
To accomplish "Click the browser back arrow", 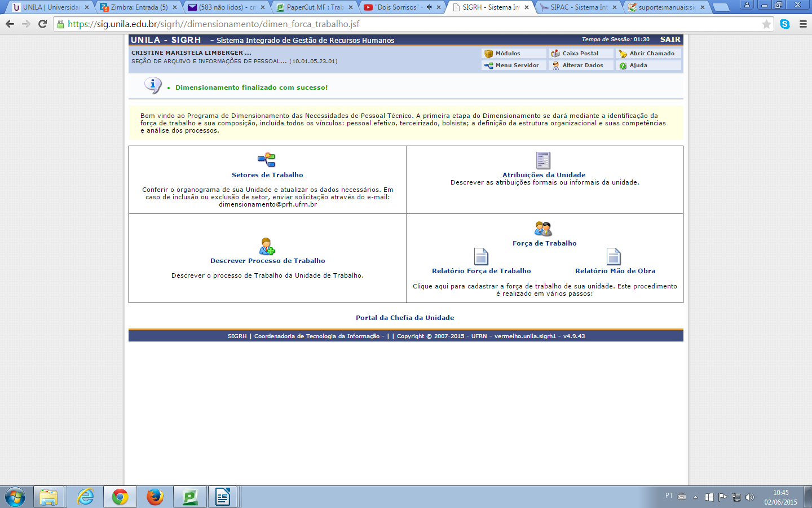I will (x=10, y=24).
